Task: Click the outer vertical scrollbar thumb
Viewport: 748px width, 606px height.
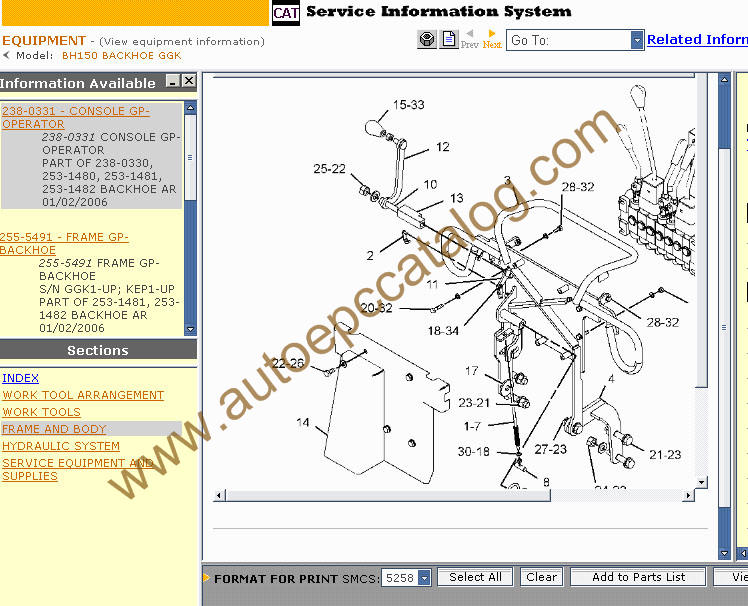Action: click(724, 327)
